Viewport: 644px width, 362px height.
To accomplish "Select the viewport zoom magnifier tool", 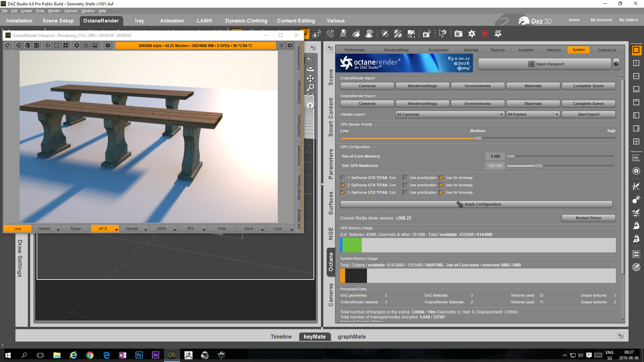I will [x=311, y=87].
